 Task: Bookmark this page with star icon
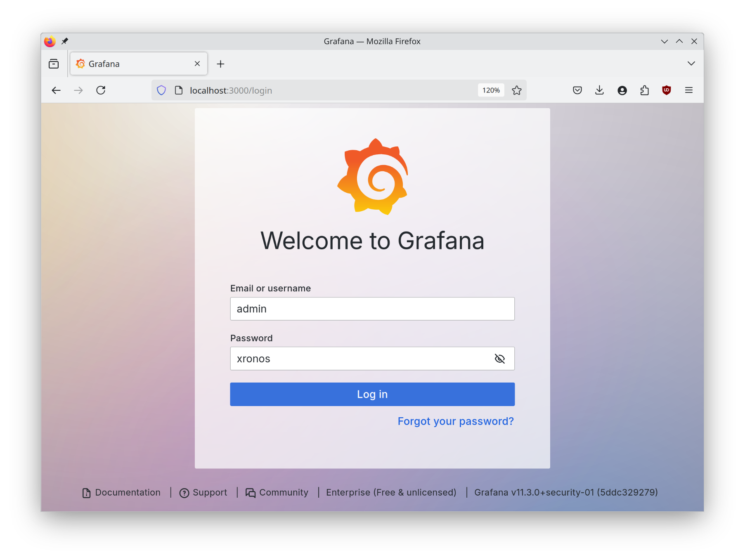coord(517,90)
